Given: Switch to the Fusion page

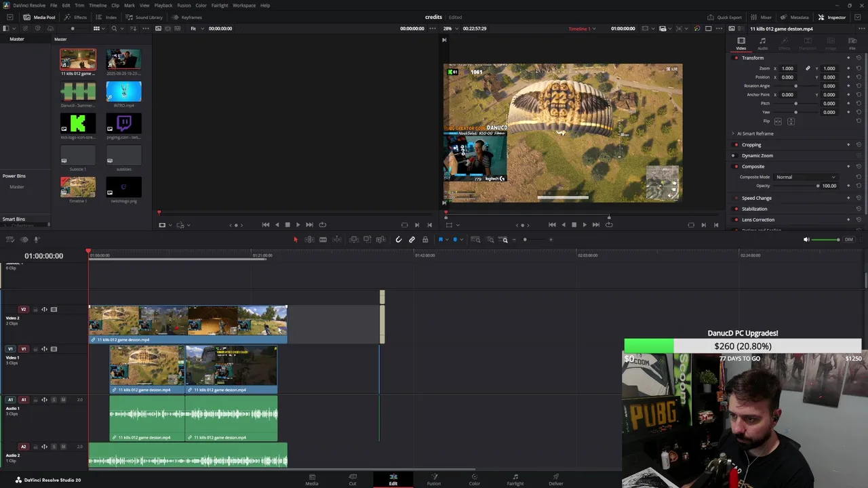Looking at the screenshot, I should [434, 479].
